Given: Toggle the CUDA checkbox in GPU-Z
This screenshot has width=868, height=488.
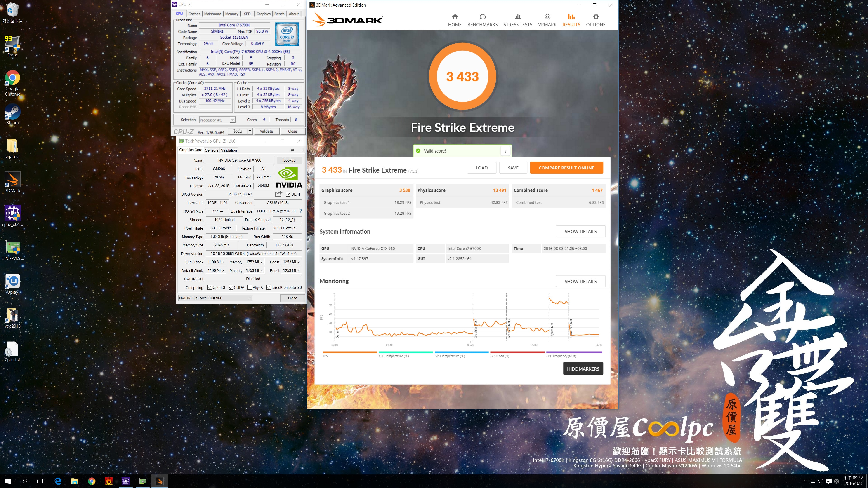Looking at the screenshot, I should [x=231, y=287].
